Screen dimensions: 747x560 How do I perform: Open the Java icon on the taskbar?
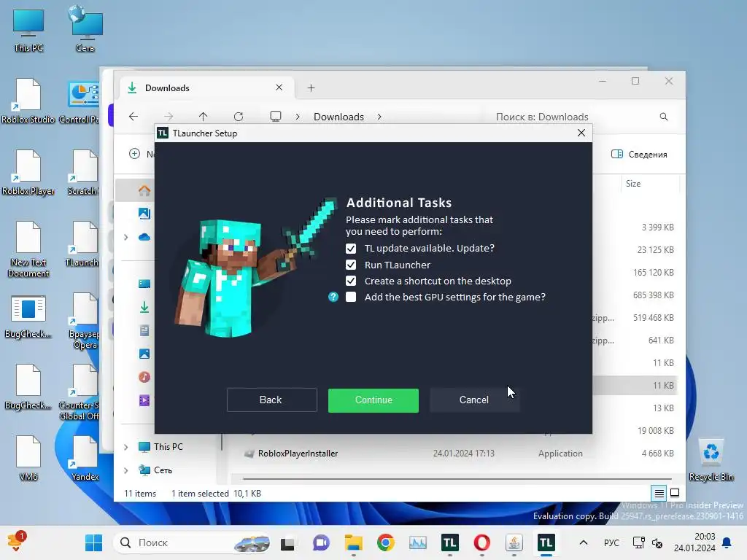514,542
